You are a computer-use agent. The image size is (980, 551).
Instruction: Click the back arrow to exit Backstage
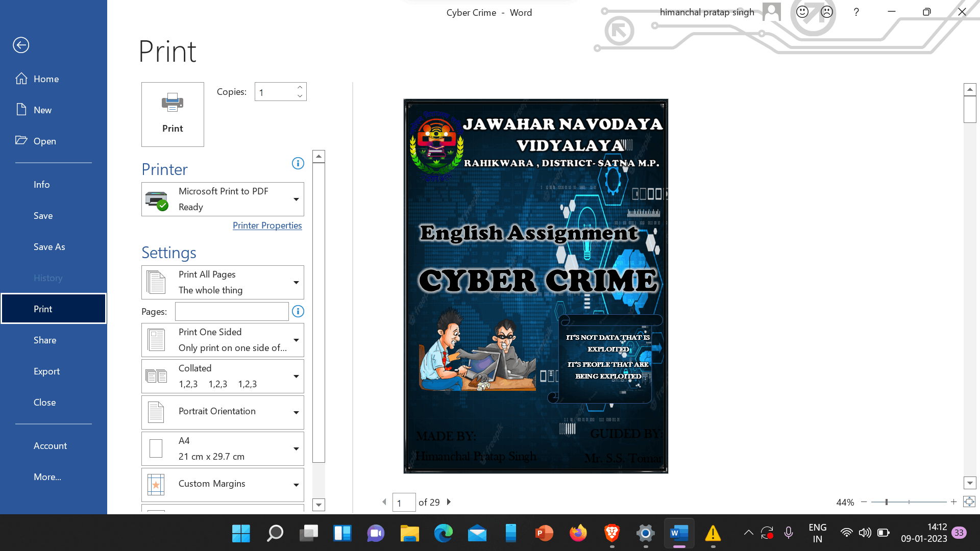pyautogui.click(x=21, y=45)
